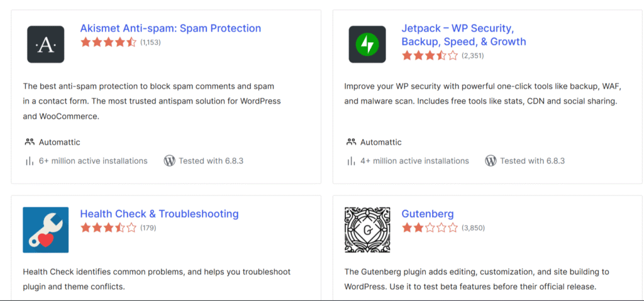Click the WordPress logo beside Akismet's tested version

169,161
